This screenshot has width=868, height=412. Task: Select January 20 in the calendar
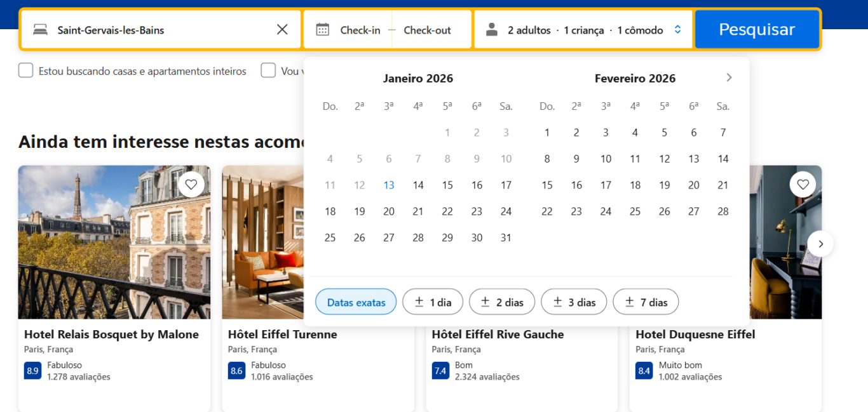(388, 211)
